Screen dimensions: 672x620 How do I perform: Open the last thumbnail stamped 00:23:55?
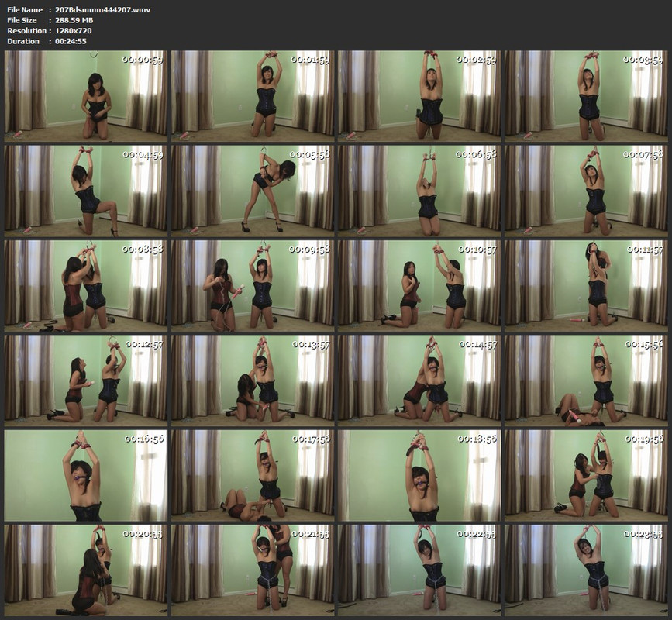pos(586,570)
